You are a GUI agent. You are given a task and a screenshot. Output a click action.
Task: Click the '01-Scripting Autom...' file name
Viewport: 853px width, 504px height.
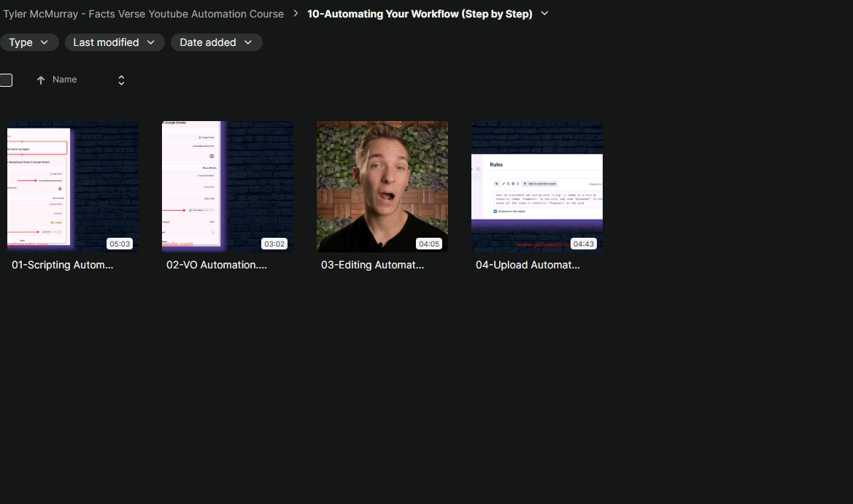click(63, 265)
